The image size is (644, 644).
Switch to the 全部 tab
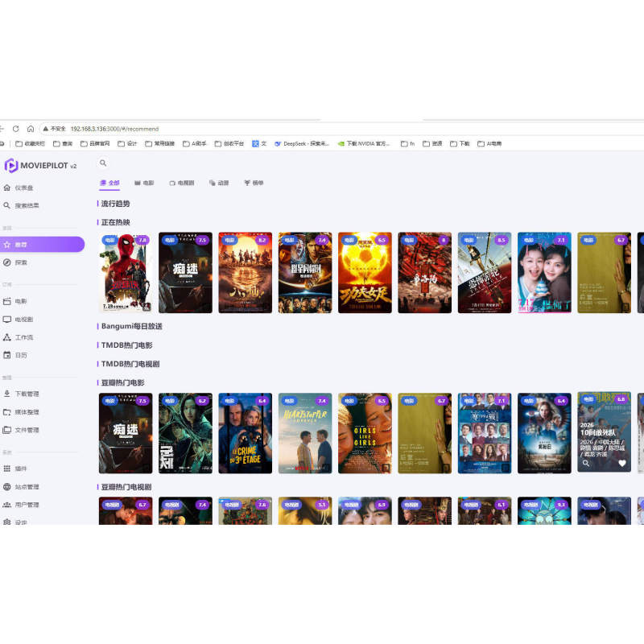(x=109, y=183)
